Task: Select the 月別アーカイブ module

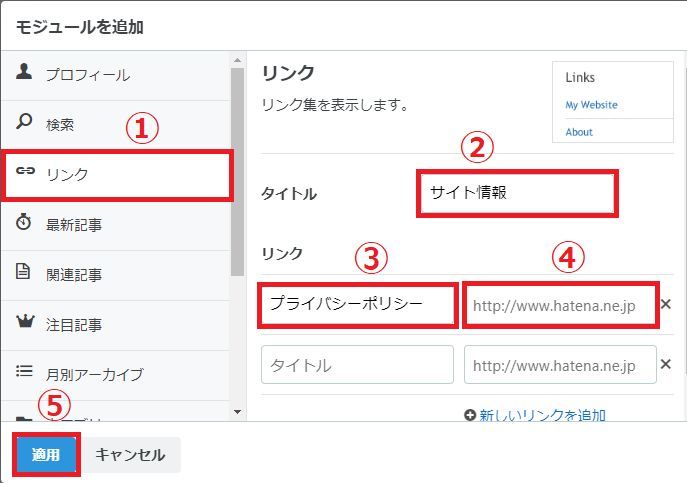Action: (x=115, y=375)
